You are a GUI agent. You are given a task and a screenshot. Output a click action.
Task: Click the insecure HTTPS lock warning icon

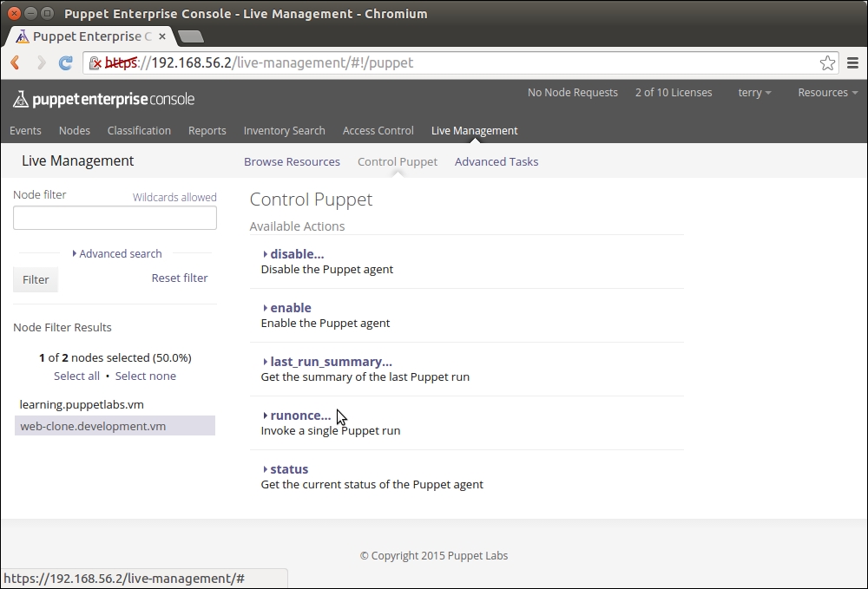pyautogui.click(x=96, y=63)
